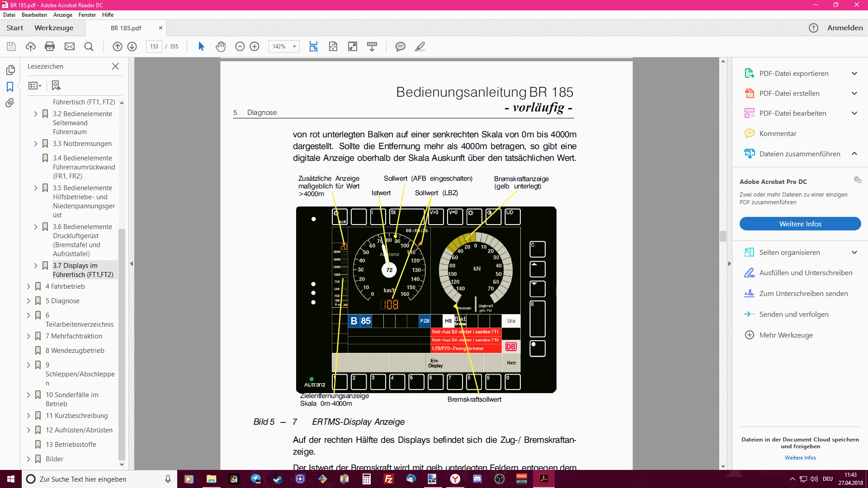This screenshot has height=488, width=868.
Task: Expand the 4 Fahrbetrieb bookmark
Action: click(x=28, y=286)
